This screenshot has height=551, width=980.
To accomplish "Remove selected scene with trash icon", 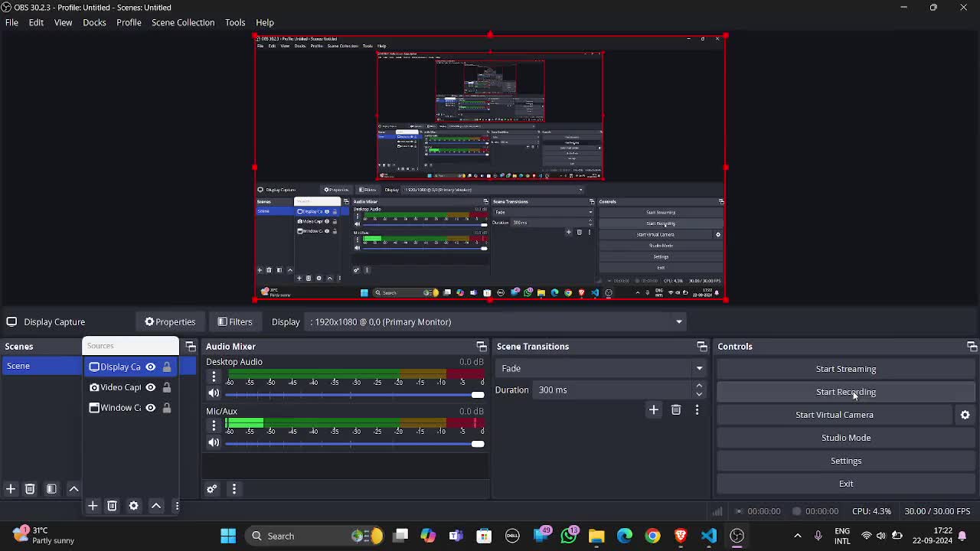I will (x=30, y=489).
